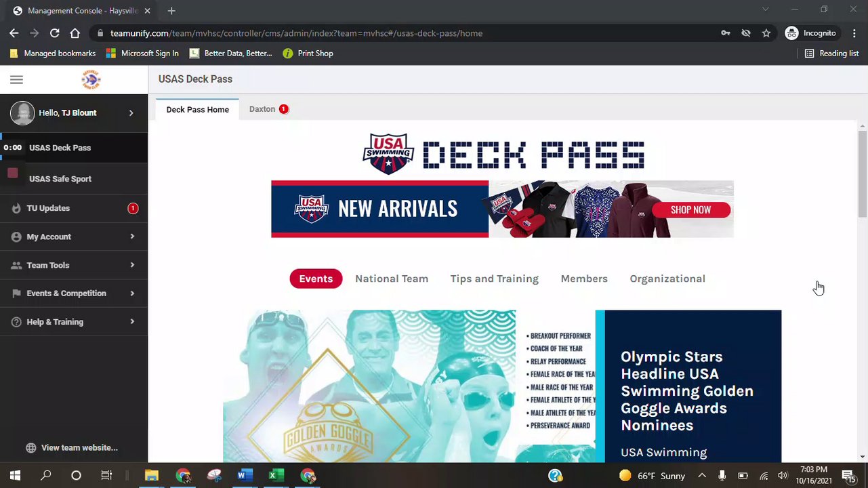Click the Help & Training question icon
This screenshot has height=488, width=868.
coord(16,322)
